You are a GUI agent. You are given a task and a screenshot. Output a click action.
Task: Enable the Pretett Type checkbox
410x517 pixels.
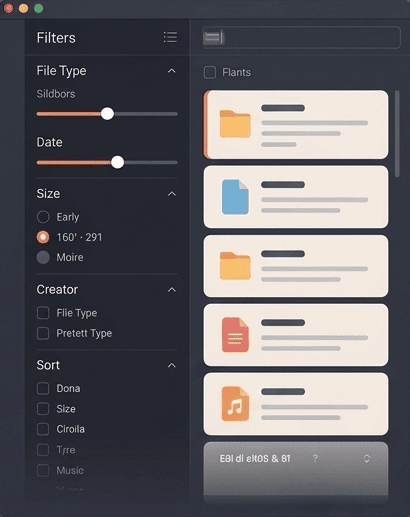point(43,333)
